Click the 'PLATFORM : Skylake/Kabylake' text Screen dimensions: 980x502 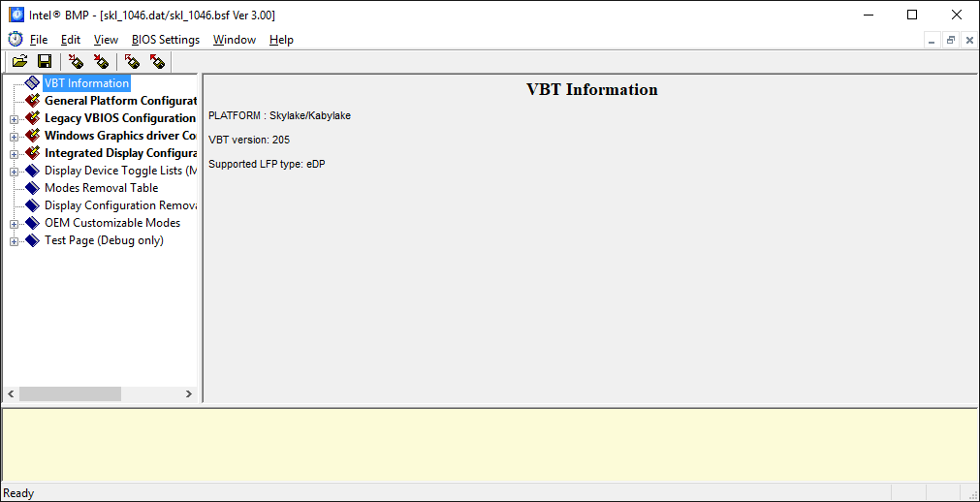coord(279,115)
